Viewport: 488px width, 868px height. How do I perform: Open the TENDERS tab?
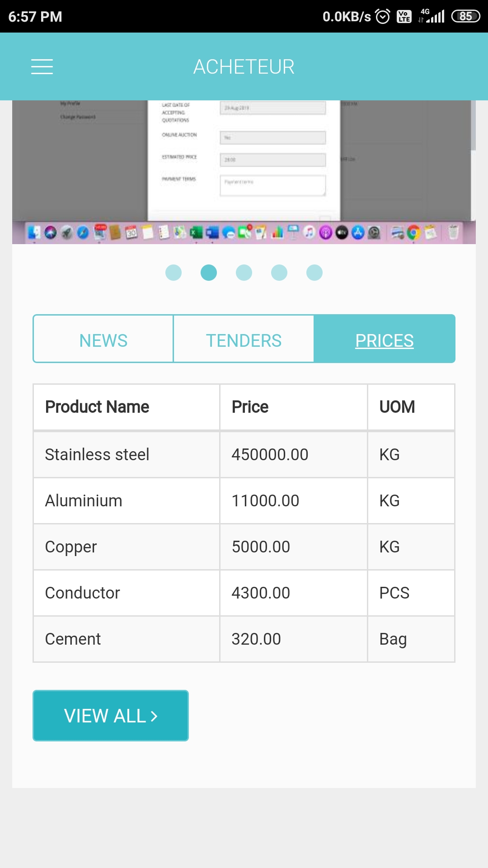[x=244, y=340]
